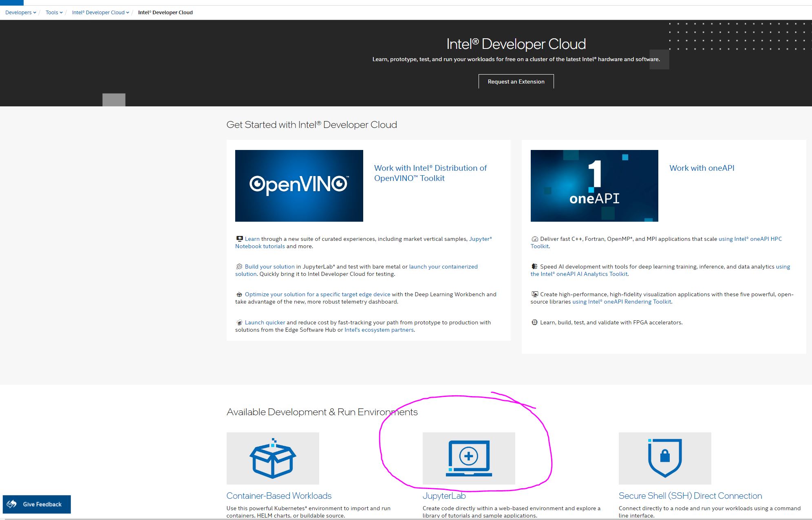Click the Container-Based Workloads open box icon
812x520 pixels.
(272, 457)
